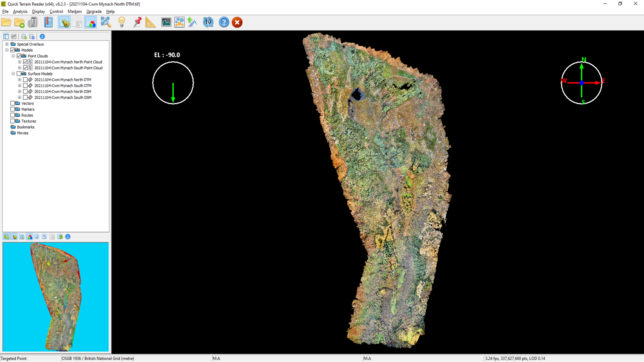The image size is (644, 362).
Task: Toggle the lightbulb lighting icon
Action: (x=122, y=22)
